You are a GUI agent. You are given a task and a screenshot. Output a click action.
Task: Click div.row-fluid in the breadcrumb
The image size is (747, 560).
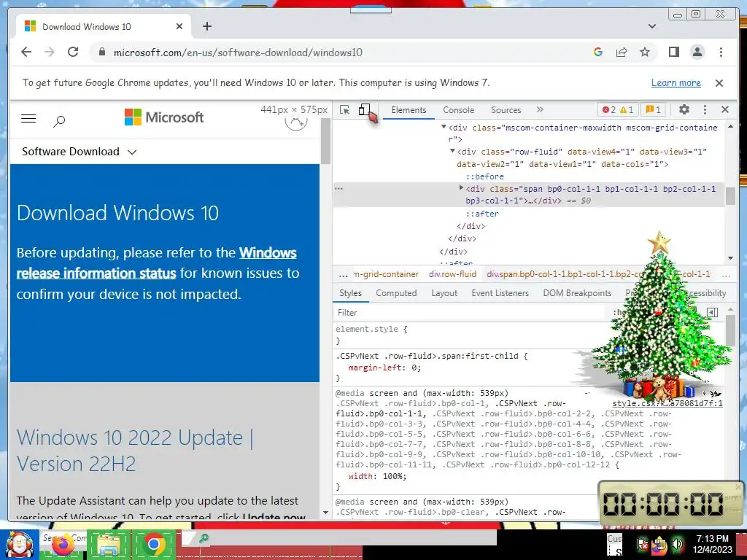click(452, 274)
